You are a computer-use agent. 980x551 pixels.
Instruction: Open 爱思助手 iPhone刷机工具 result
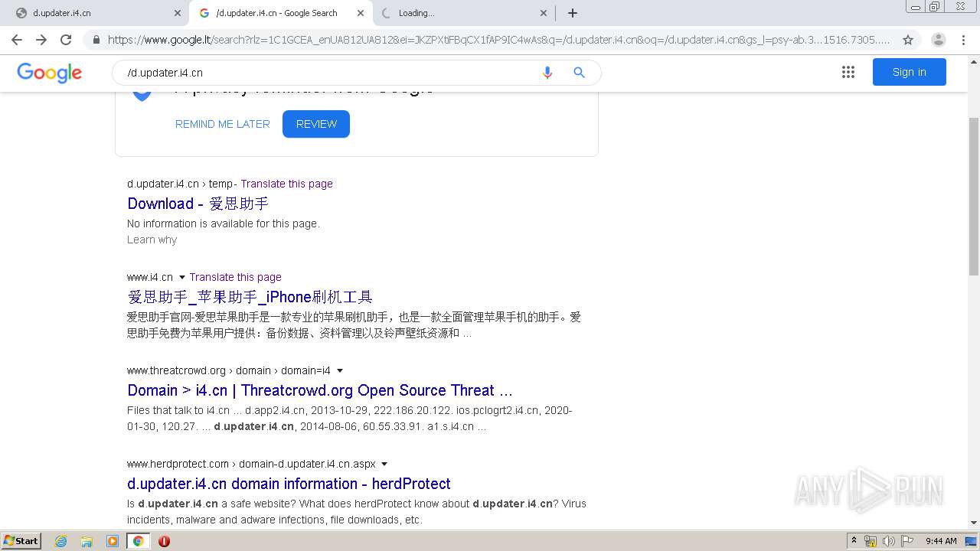[250, 297]
